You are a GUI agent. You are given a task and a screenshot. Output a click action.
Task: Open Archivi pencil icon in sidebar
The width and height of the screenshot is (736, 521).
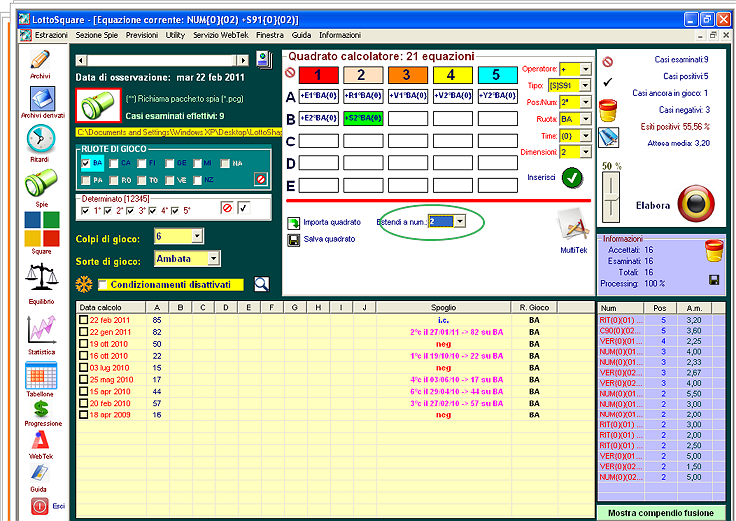[40, 60]
